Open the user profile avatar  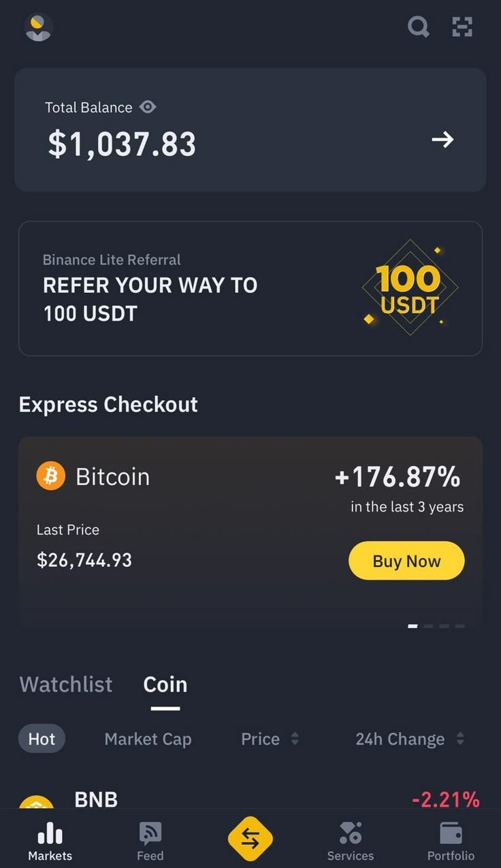click(38, 27)
